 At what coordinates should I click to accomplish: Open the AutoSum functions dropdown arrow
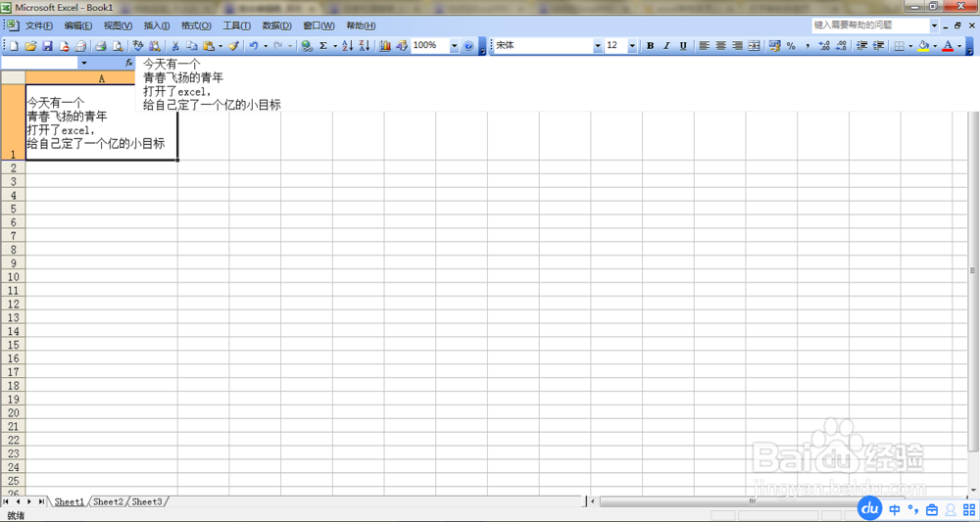tap(335, 46)
